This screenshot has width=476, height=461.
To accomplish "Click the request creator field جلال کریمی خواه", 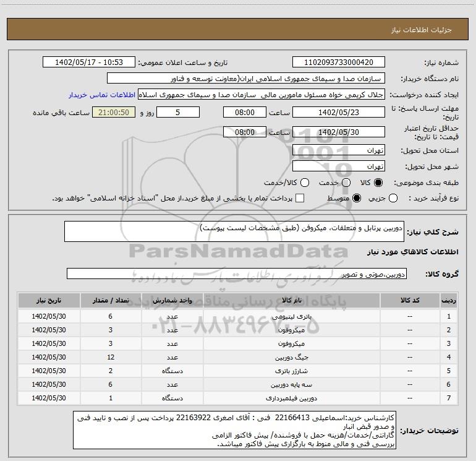I will [261, 94].
